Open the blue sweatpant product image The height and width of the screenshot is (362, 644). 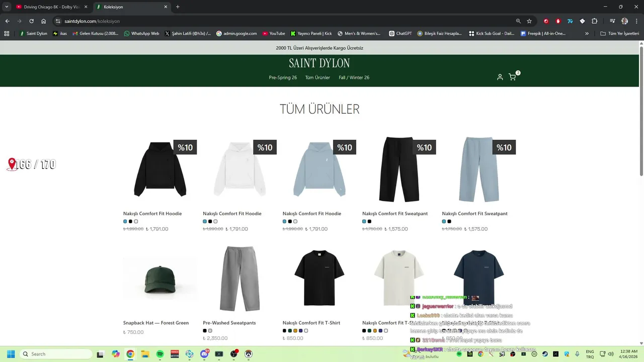click(x=479, y=169)
